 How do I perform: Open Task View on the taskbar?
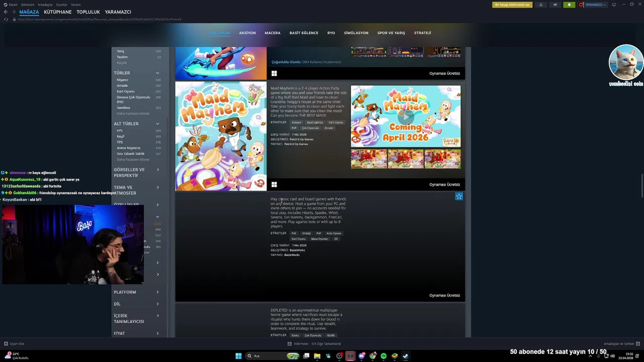[x=306, y=356]
